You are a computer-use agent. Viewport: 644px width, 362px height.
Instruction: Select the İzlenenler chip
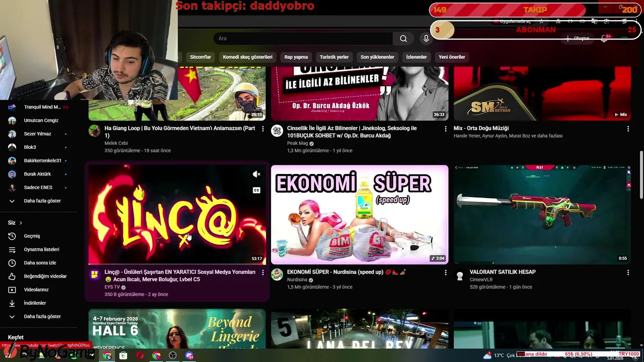point(416,57)
